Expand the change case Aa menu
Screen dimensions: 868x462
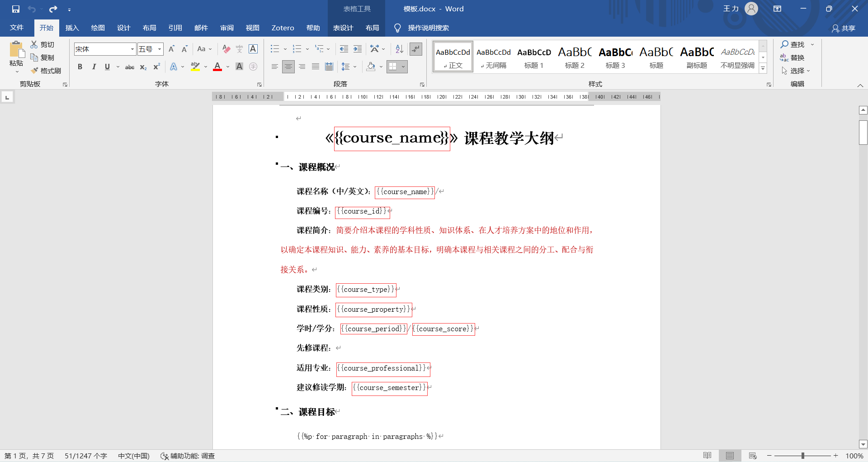pos(204,49)
